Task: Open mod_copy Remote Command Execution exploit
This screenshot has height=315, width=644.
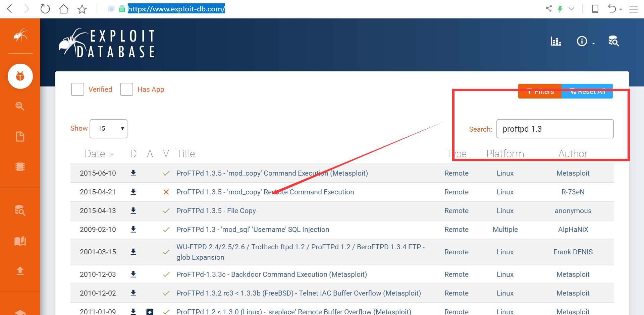Action: 265,192
